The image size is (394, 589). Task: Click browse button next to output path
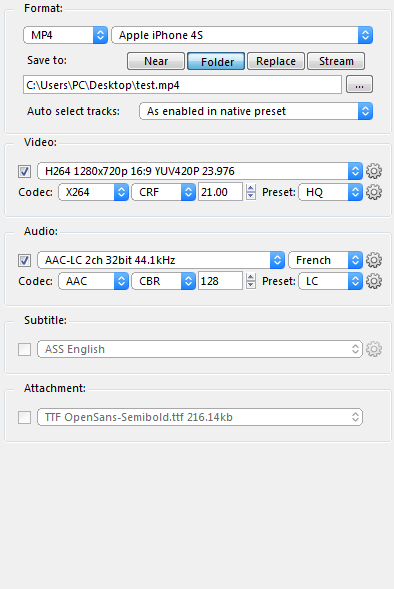point(359,84)
